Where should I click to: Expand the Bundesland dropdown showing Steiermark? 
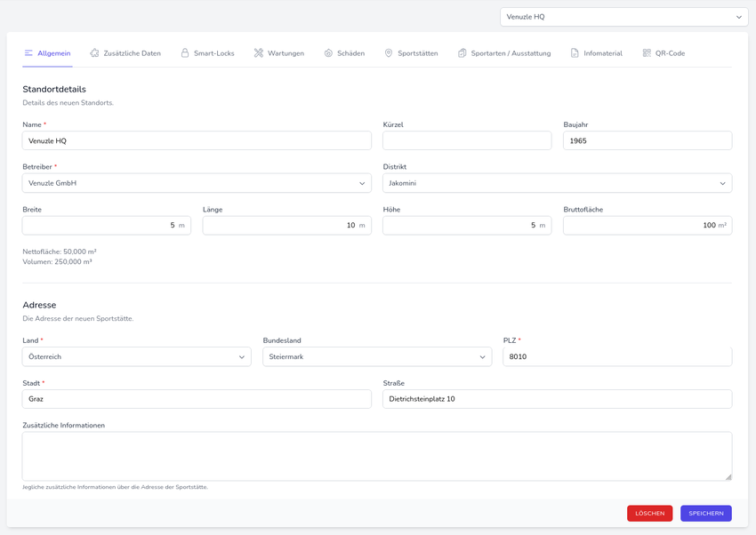[377, 357]
